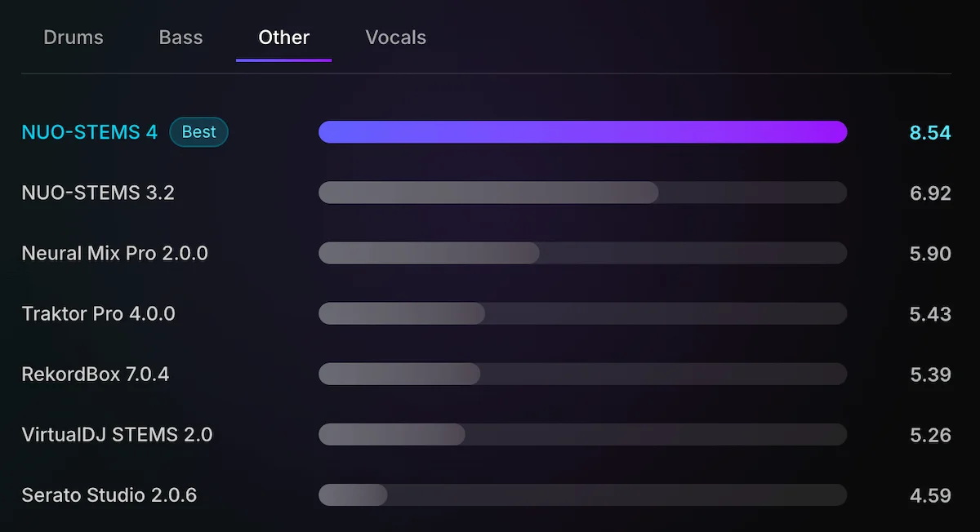980x532 pixels.
Task: Click the 8.54 score value
Action: pyautogui.click(x=930, y=132)
